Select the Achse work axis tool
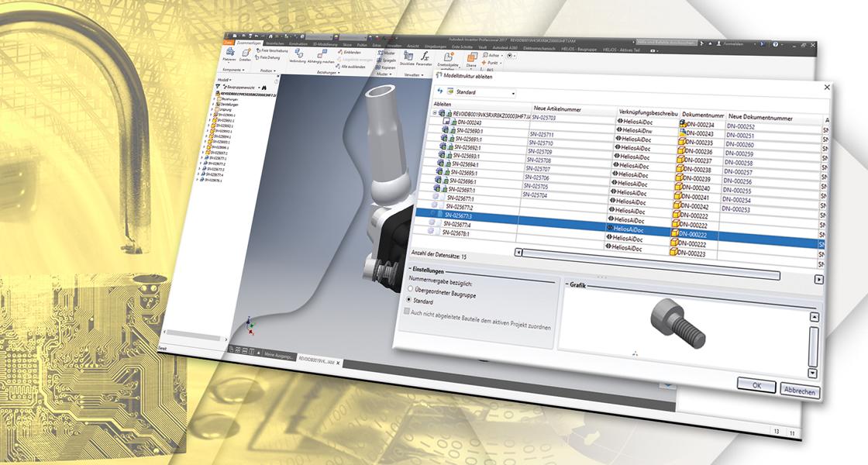The width and height of the screenshot is (868, 465). 491,55
